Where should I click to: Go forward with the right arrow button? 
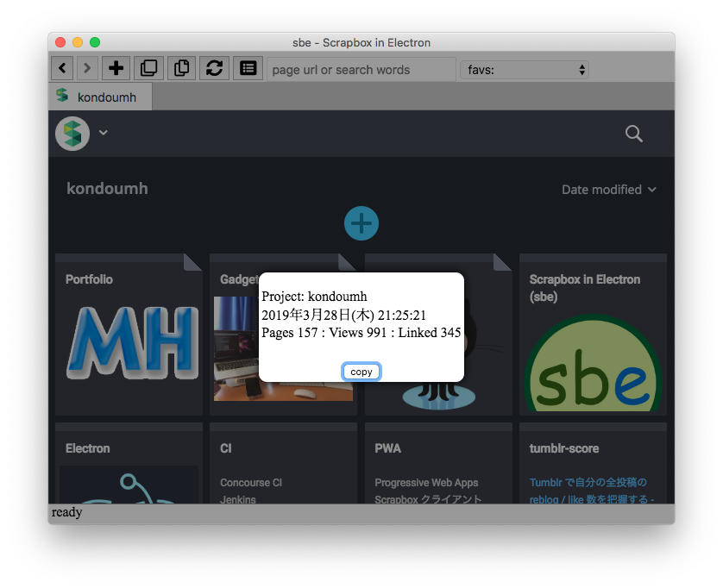coord(86,69)
